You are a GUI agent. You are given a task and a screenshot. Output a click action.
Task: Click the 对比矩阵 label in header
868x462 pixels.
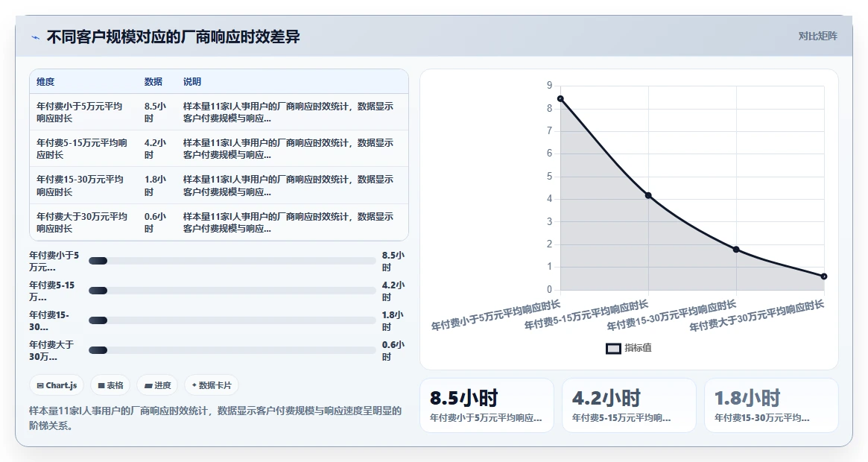(x=817, y=36)
